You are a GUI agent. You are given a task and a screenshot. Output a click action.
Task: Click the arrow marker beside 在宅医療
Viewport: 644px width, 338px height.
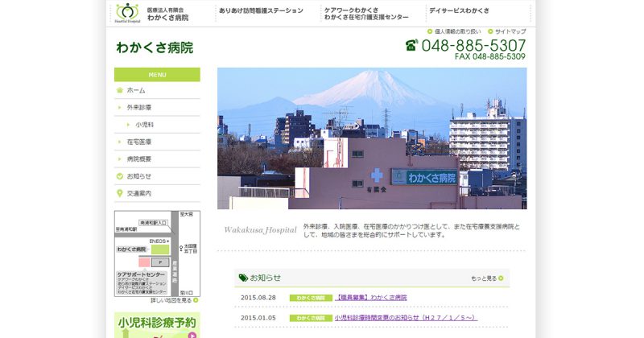click(119, 142)
